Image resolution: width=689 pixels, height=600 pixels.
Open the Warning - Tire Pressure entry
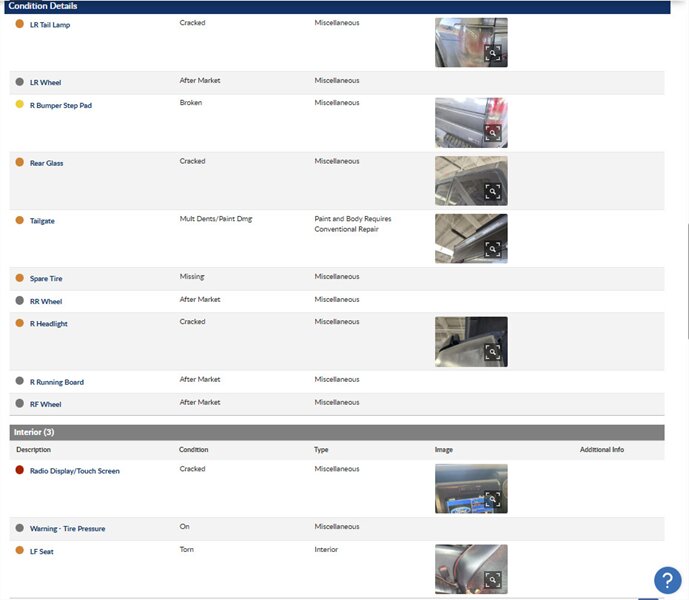pyautogui.click(x=67, y=529)
